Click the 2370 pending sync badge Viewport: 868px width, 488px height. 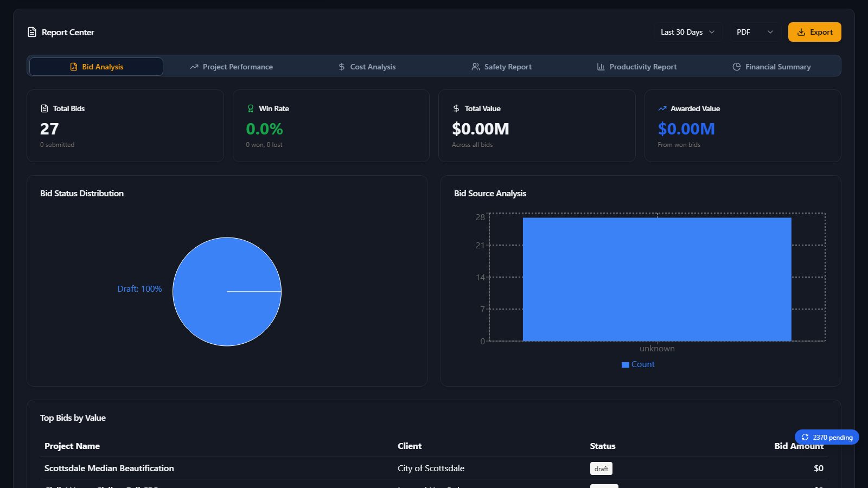(x=827, y=437)
